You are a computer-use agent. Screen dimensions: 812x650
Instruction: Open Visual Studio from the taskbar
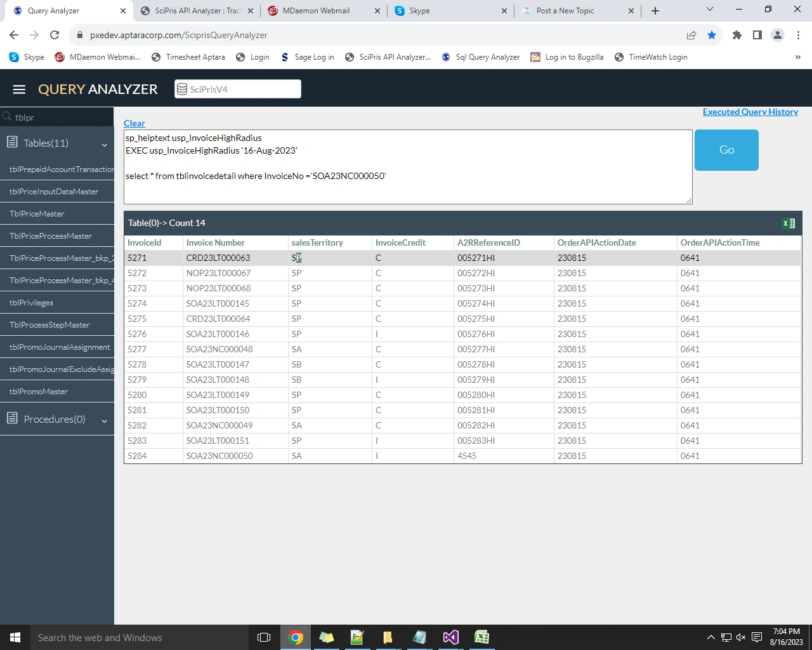(450, 637)
